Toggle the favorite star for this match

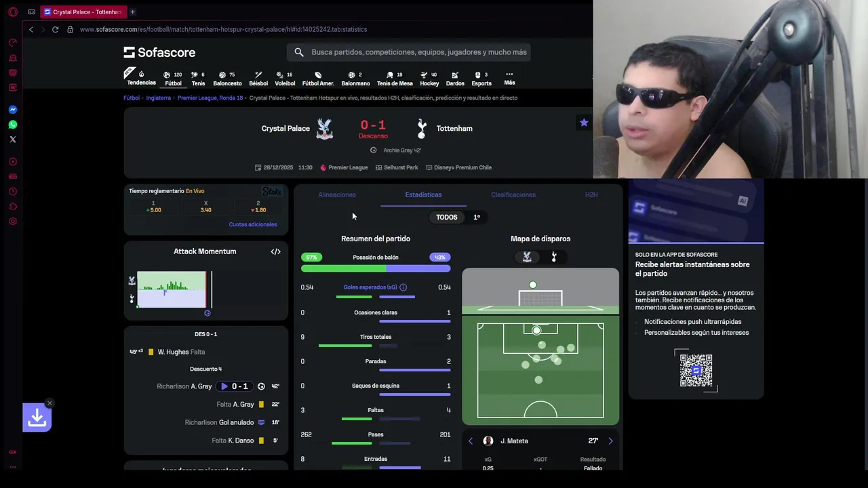584,123
